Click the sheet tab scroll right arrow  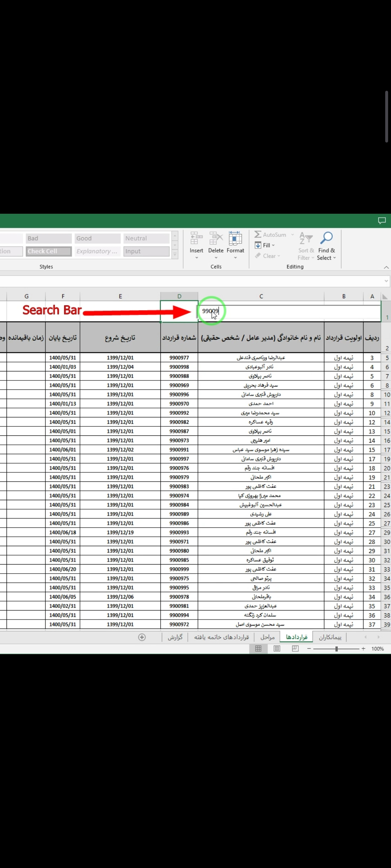point(379,637)
